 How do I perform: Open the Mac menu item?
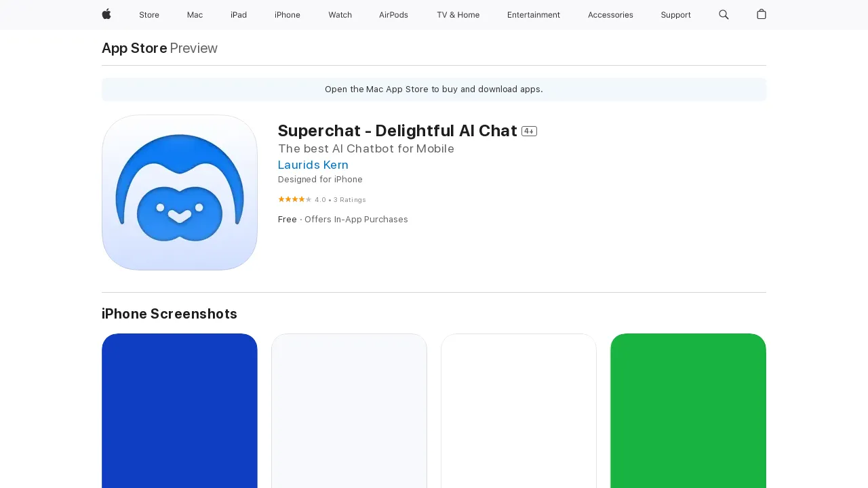point(195,14)
